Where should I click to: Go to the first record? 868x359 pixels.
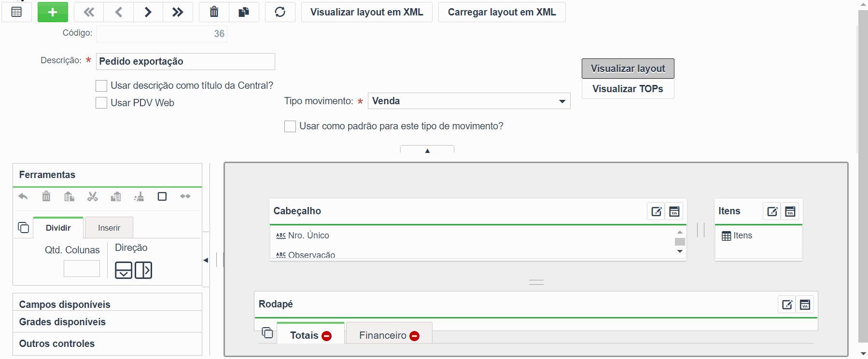(89, 12)
